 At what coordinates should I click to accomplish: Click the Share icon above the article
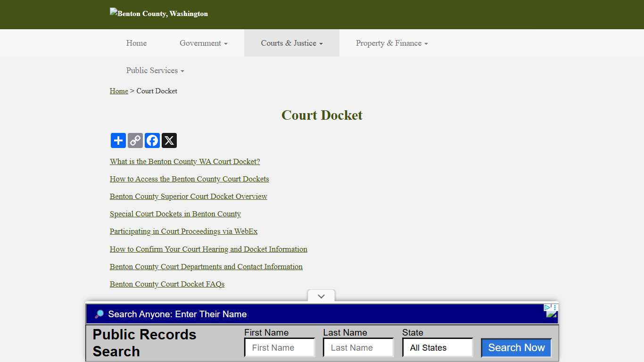pyautogui.click(x=118, y=140)
